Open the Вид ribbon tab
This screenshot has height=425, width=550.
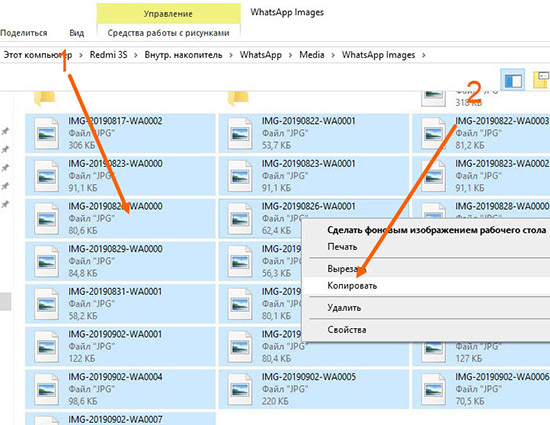[76, 33]
